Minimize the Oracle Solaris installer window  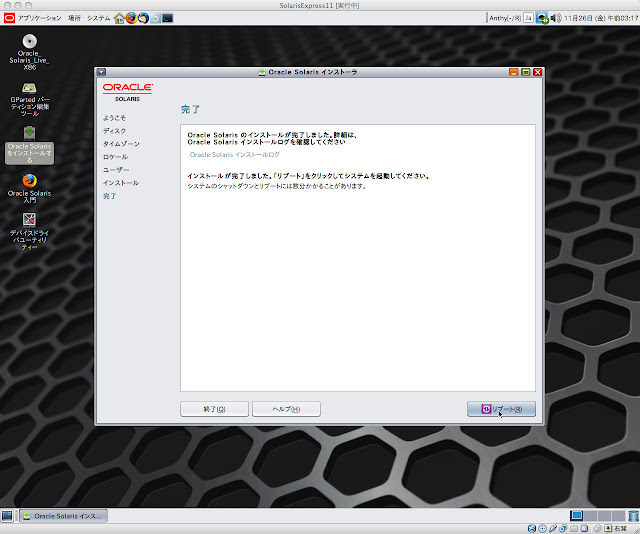514,72
